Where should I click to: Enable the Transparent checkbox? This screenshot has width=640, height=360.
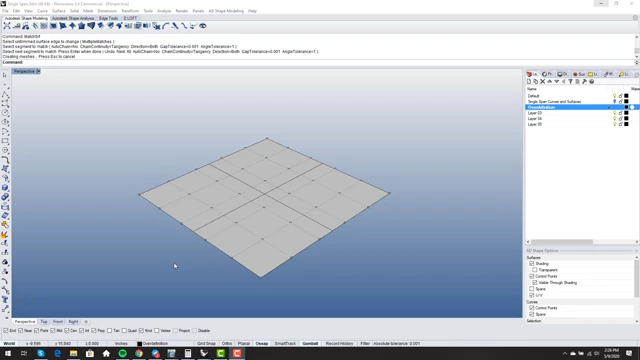click(535, 270)
